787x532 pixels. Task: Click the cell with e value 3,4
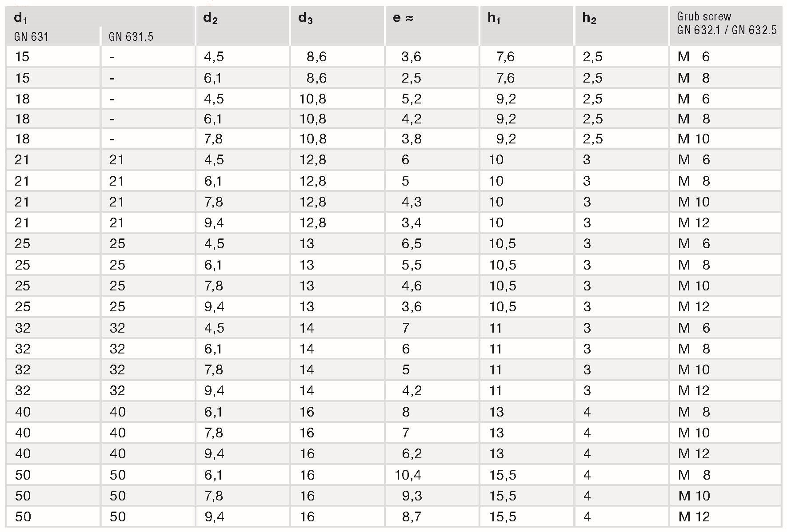[411, 223]
